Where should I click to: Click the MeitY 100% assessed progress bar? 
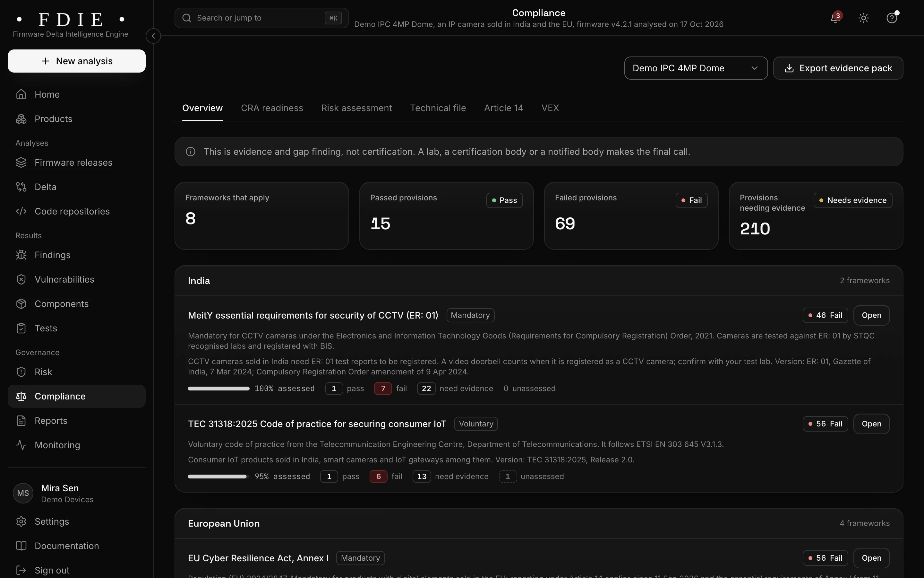[219, 389]
